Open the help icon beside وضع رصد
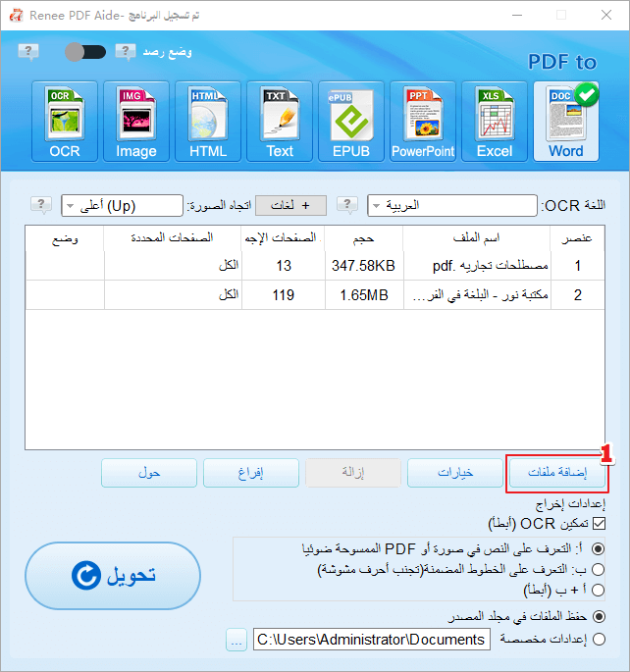This screenshot has height=672, width=630. coord(126,52)
